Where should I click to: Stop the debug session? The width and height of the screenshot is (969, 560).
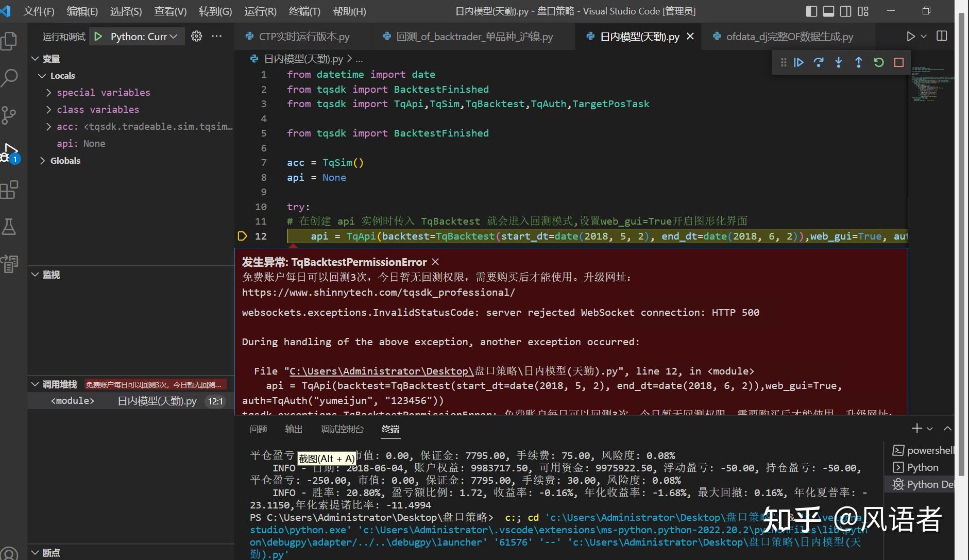pyautogui.click(x=899, y=62)
